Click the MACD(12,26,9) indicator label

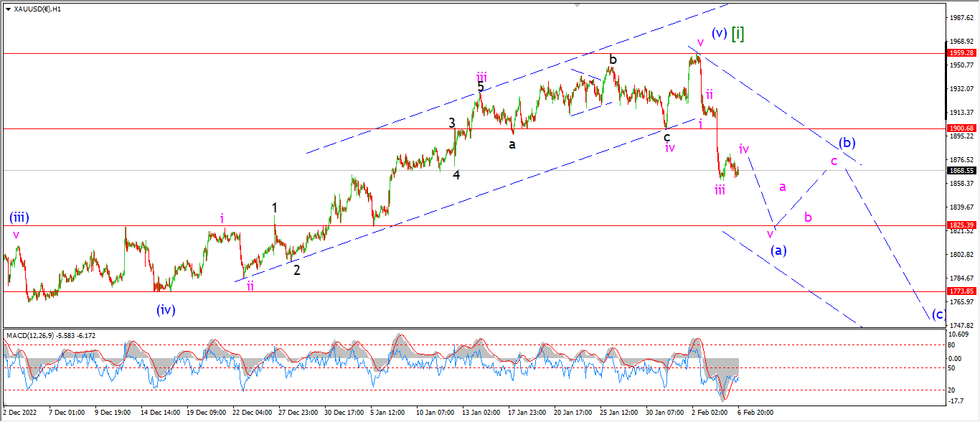click(29, 335)
